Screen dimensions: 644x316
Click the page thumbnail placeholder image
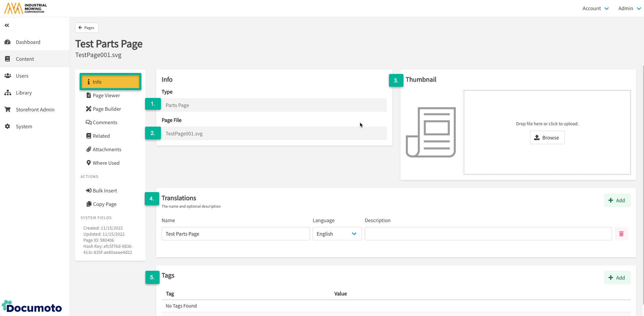pos(431,132)
